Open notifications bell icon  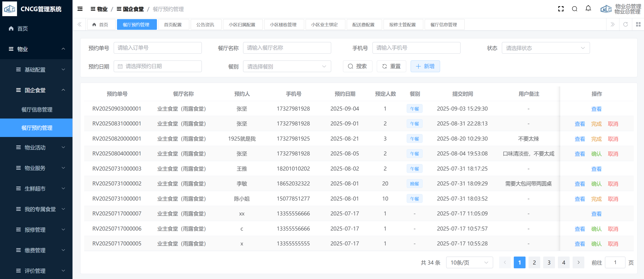588,8
